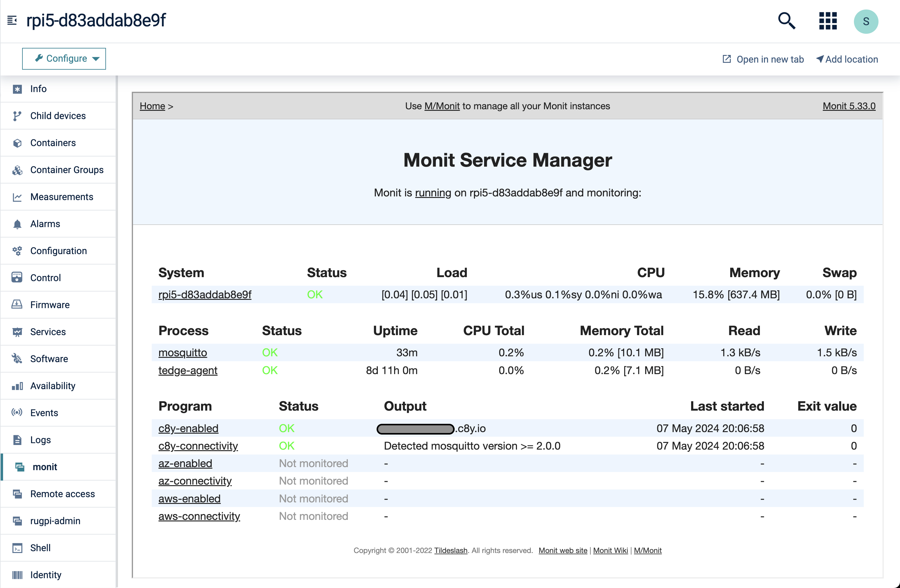Click the Firmware download icon
900x588 pixels.
(17, 304)
